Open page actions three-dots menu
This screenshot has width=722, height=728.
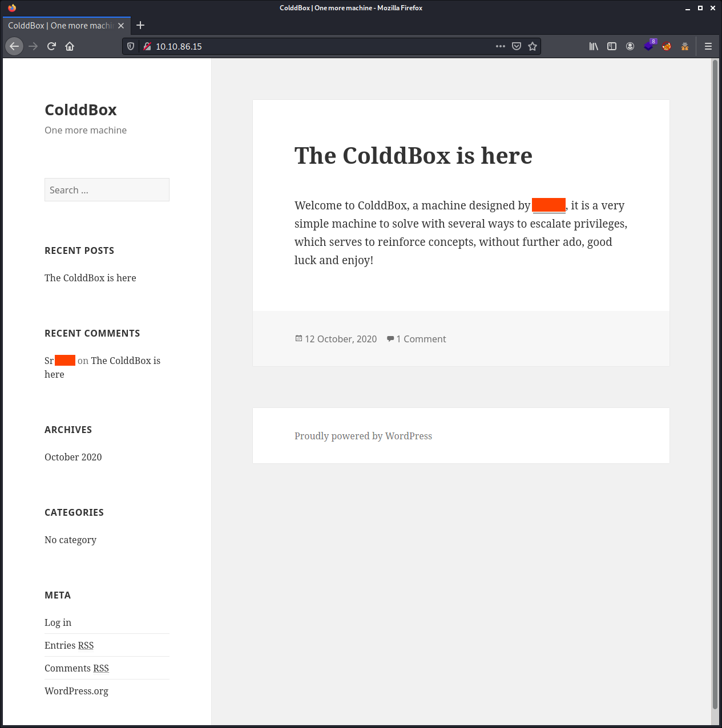point(501,46)
